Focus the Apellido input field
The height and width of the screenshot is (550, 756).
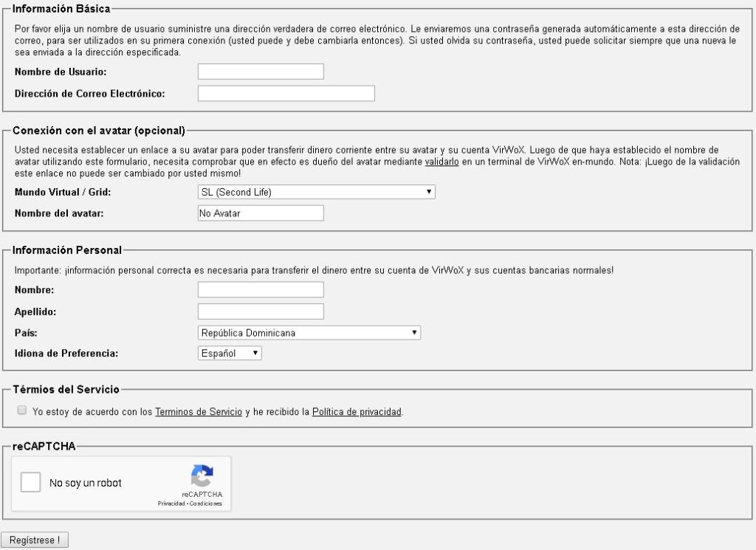(x=261, y=312)
